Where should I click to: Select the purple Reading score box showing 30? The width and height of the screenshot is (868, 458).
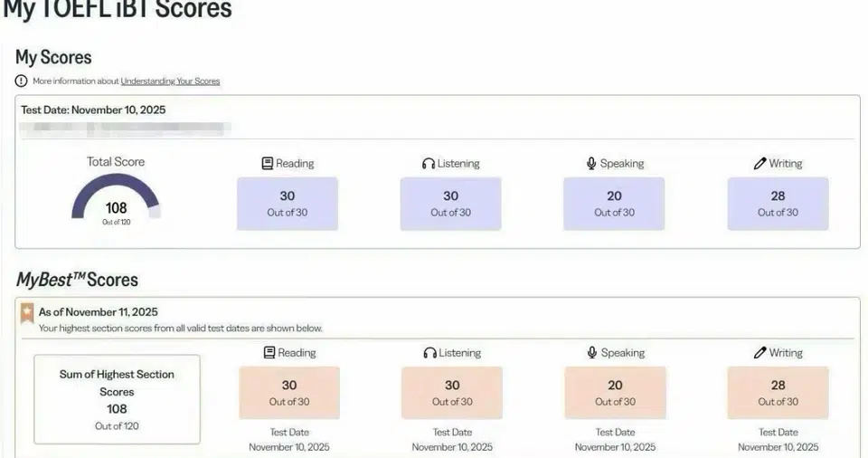coord(288,203)
